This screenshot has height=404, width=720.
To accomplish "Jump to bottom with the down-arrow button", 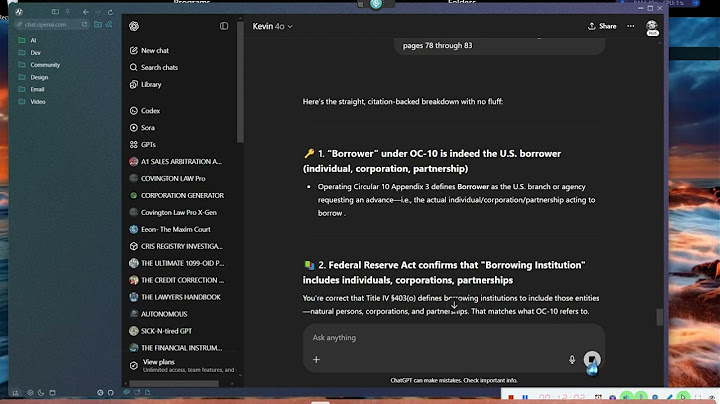I will click(454, 305).
